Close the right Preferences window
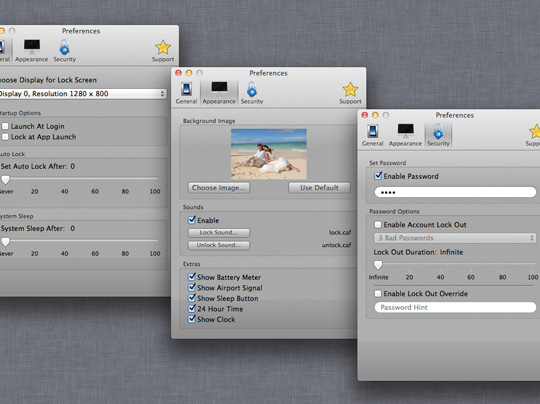The width and height of the screenshot is (540, 404). click(365, 115)
